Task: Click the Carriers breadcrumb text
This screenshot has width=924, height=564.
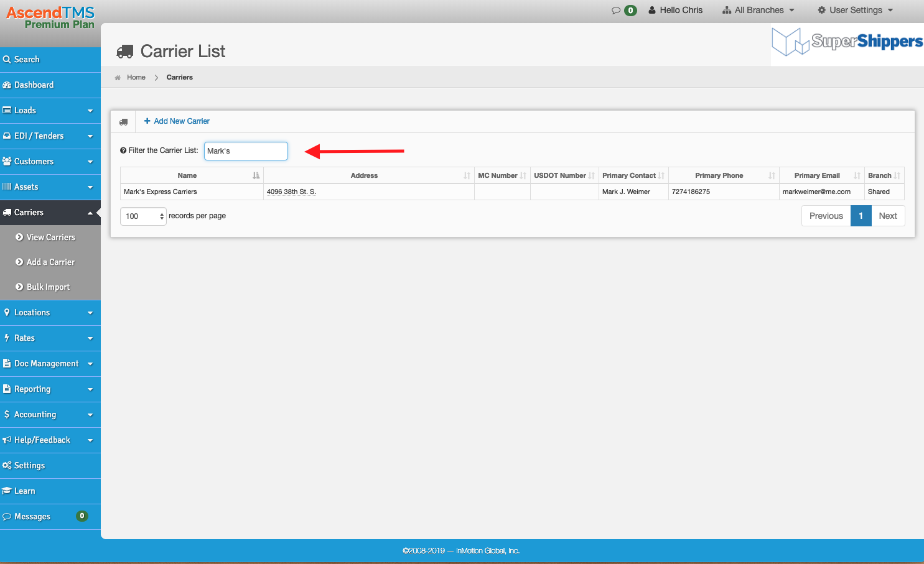Action: pyautogui.click(x=180, y=78)
